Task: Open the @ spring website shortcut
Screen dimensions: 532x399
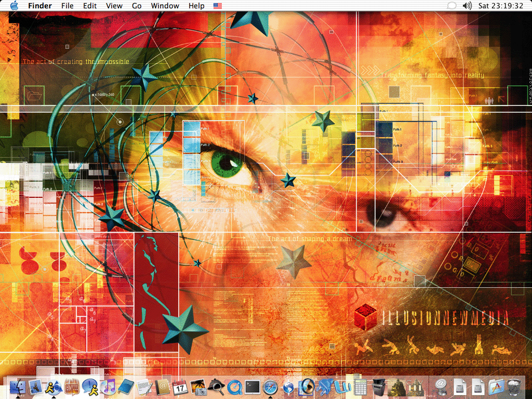Action: coord(441,387)
